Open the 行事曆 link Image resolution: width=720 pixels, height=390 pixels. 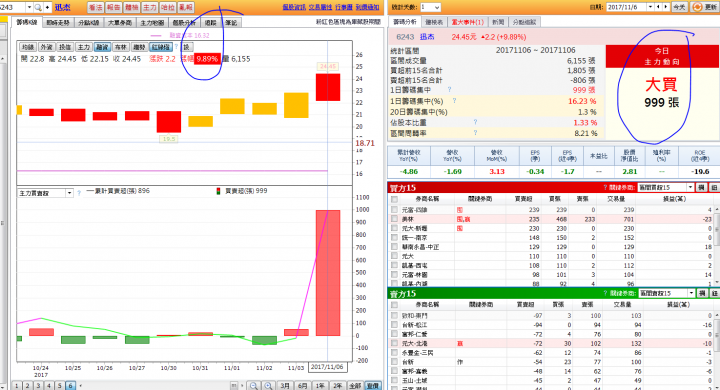(x=344, y=7)
